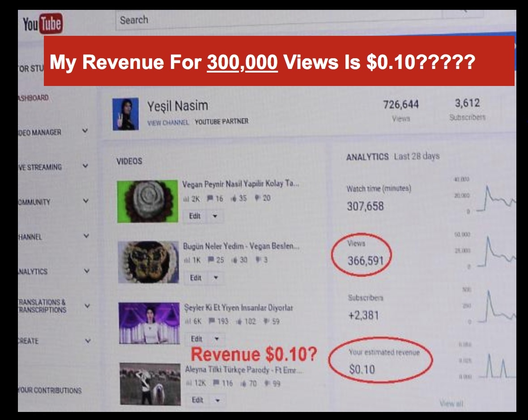Click likes icon for Bugün Neler Yedim

235,260
